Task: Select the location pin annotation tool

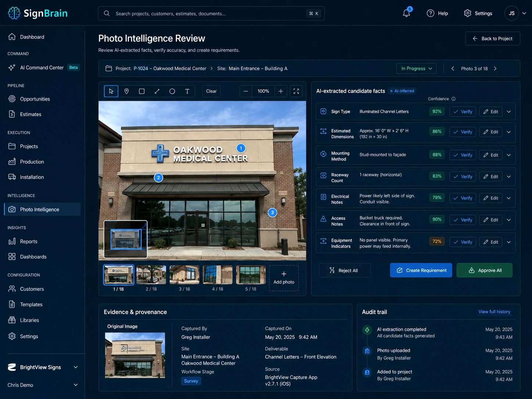Action: (126, 91)
